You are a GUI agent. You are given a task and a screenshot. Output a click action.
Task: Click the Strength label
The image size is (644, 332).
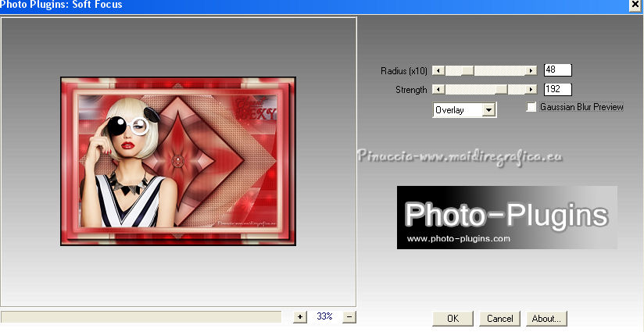[x=412, y=90]
